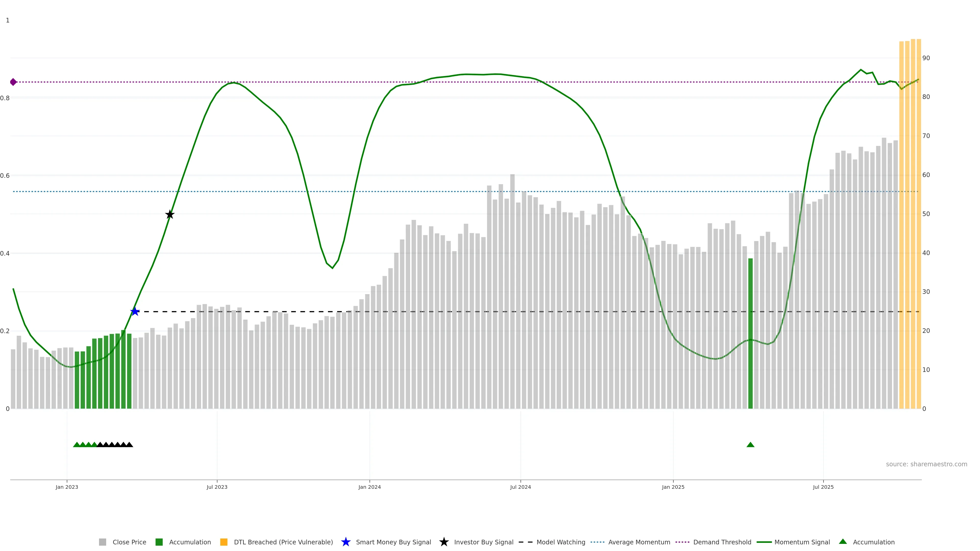Click the black Investor Buy star on chart

(170, 215)
